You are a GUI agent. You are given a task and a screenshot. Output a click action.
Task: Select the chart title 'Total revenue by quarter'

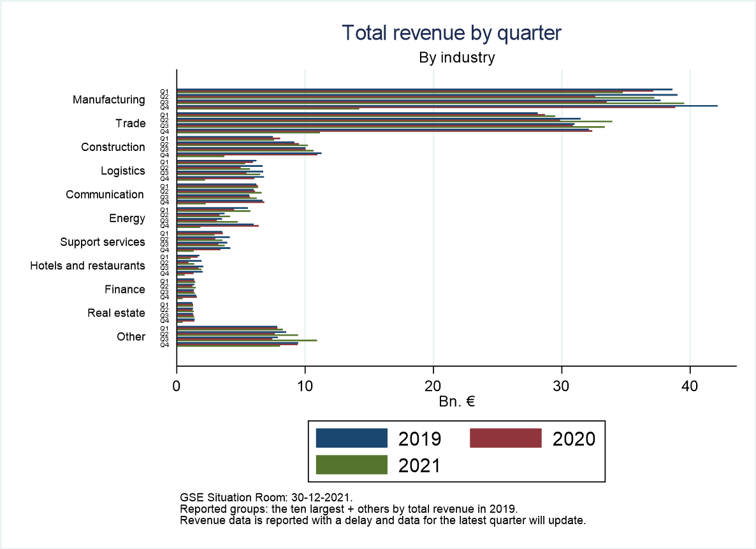pyautogui.click(x=451, y=33)
